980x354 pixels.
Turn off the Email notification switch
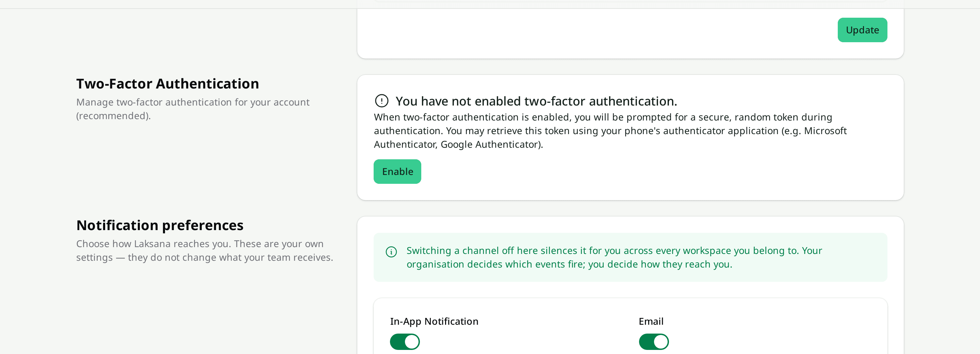[654, 342]
